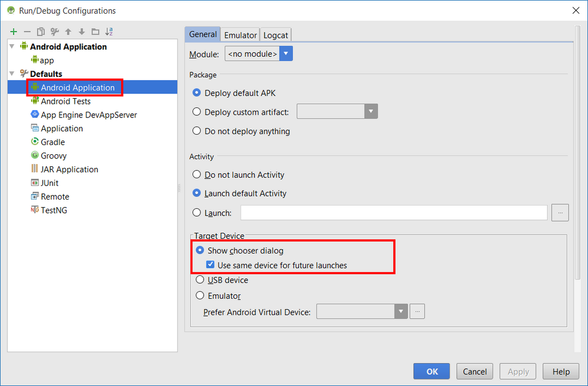This screenshot has width=588, height=386.
Task: Remove configuration using the minus icon
Action: coord(27,32)
